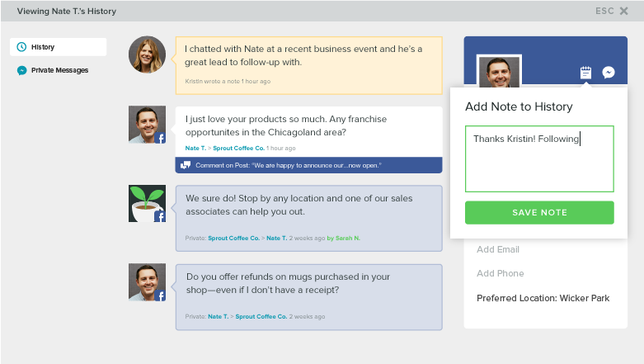Click the Add Phone field
The image size is (644, 364).
pos(501,273)
